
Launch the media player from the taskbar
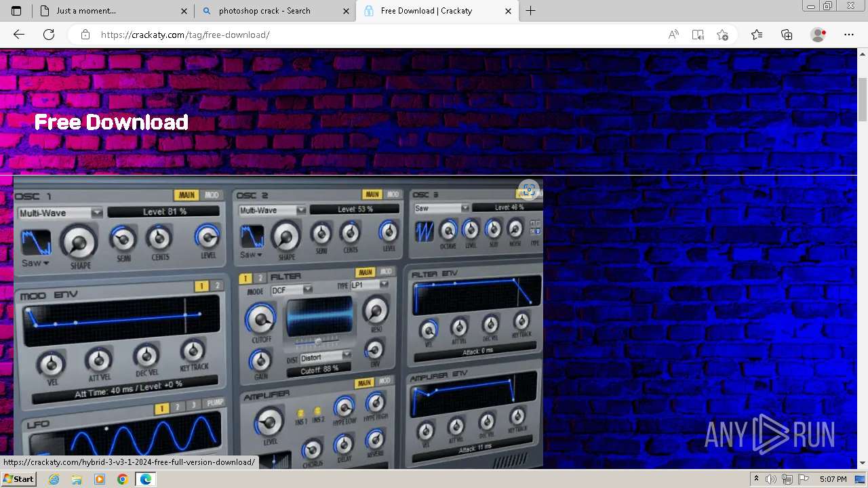click(100, 479)
